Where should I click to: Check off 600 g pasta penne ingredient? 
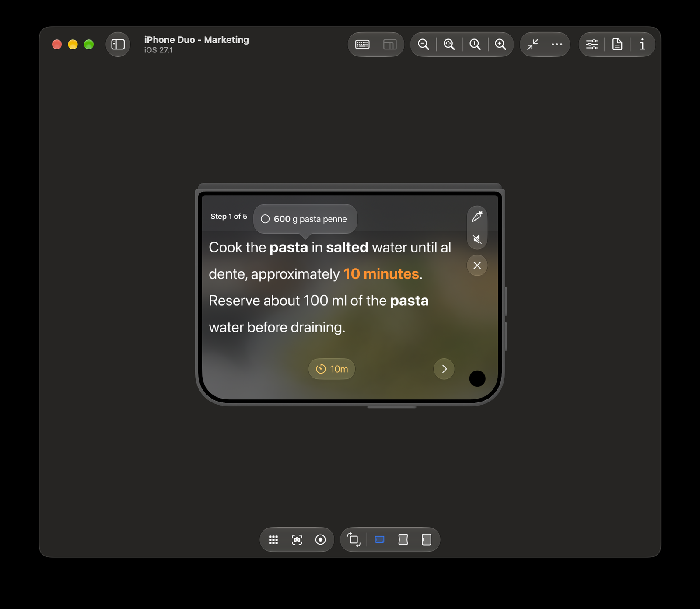pos(265,219)
